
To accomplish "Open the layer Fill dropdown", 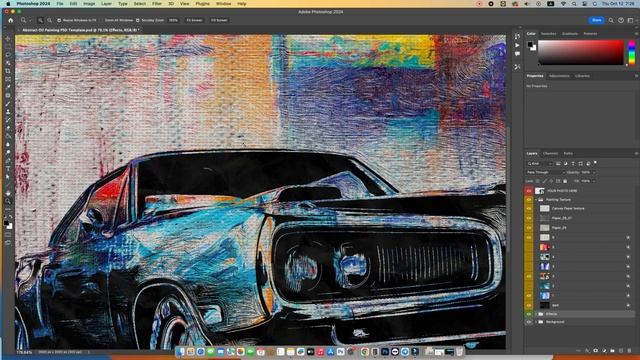I will coord(593,181).
